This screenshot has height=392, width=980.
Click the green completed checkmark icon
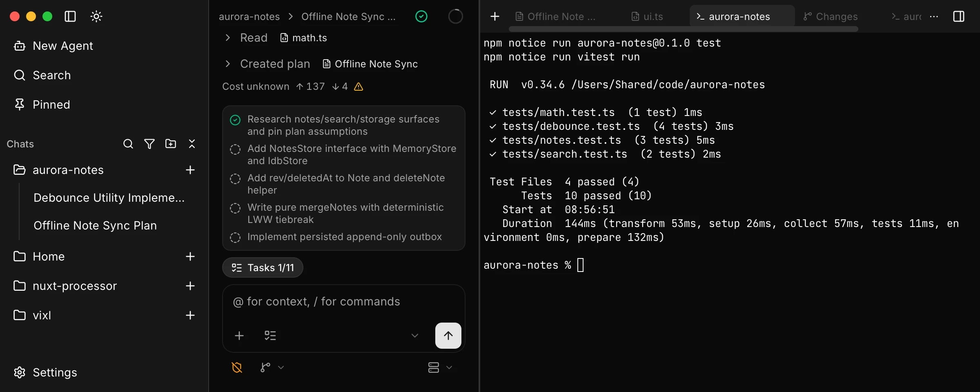(x=421, y=16)
